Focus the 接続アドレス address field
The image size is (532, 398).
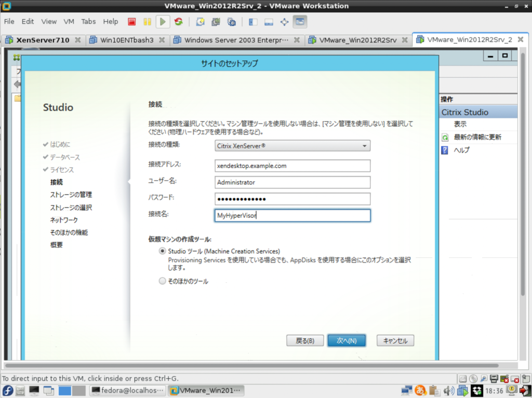292,166
